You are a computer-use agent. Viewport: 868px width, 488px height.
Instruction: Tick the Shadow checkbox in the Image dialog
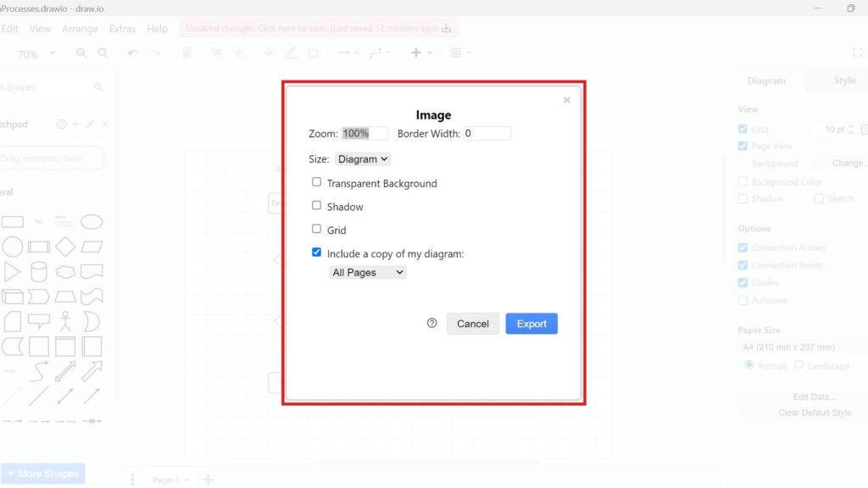click(x=316, y=206)
